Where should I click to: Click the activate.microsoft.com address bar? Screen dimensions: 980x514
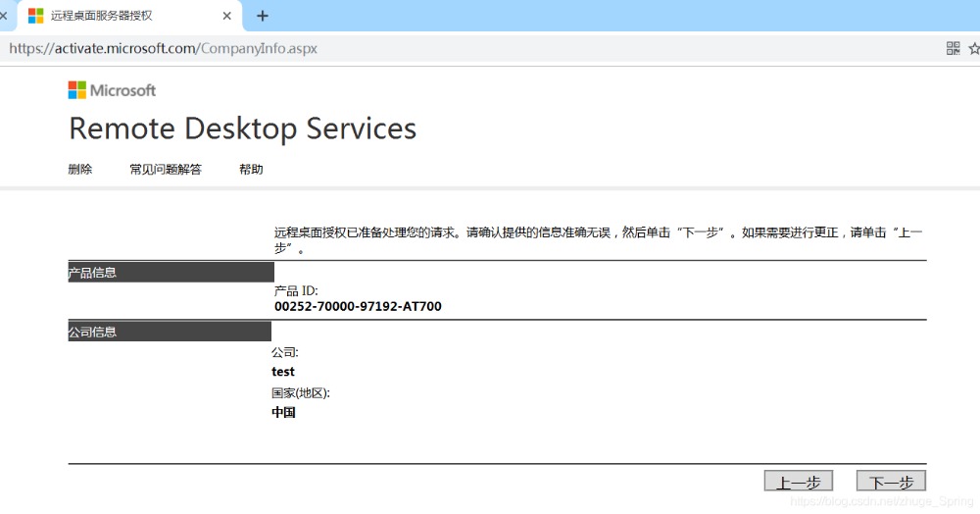(x=392, y=48)
